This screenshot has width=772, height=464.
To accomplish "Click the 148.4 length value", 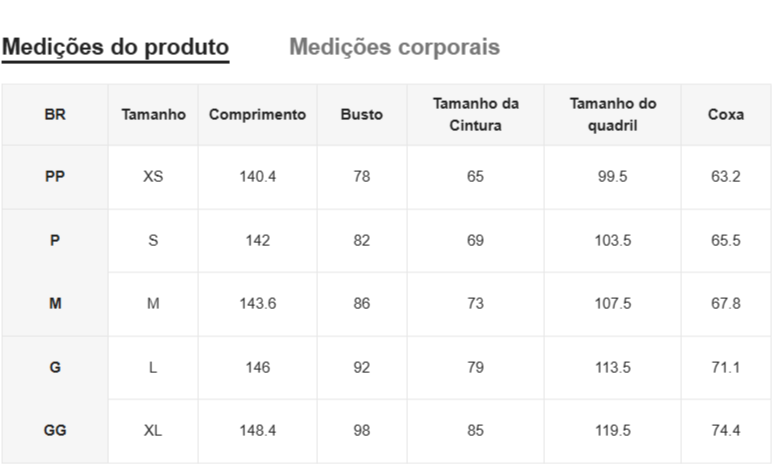I will pos(257,430).
